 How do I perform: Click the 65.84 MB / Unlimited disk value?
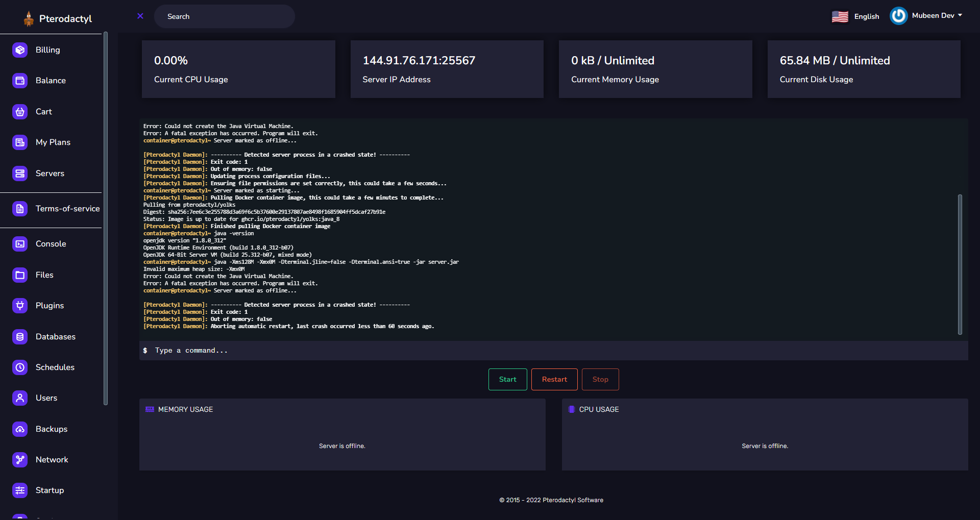pos(835,61)
